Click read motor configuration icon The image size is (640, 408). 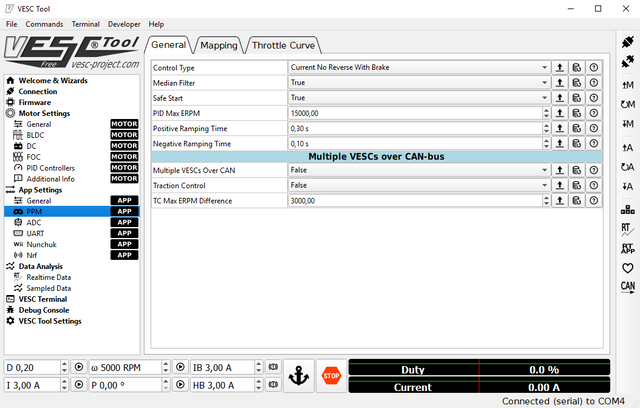coord(627,85)
